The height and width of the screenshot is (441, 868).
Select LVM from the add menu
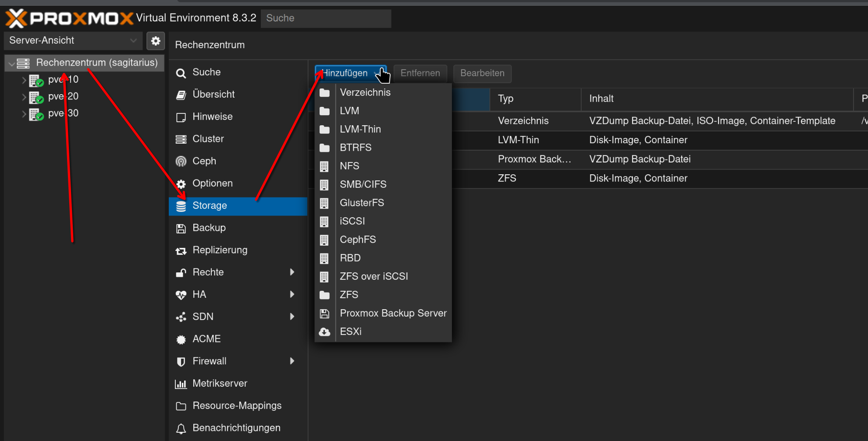(383, 111)
